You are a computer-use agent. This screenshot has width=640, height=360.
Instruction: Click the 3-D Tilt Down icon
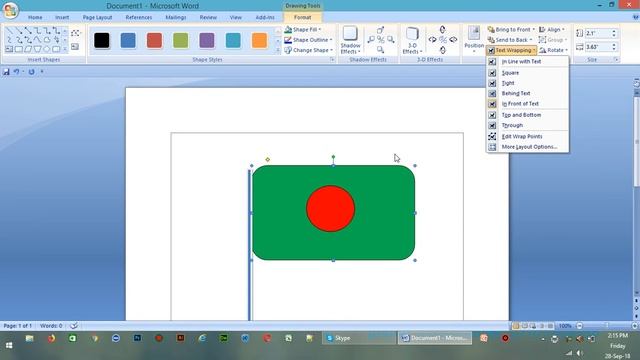(x=443, y=50)
